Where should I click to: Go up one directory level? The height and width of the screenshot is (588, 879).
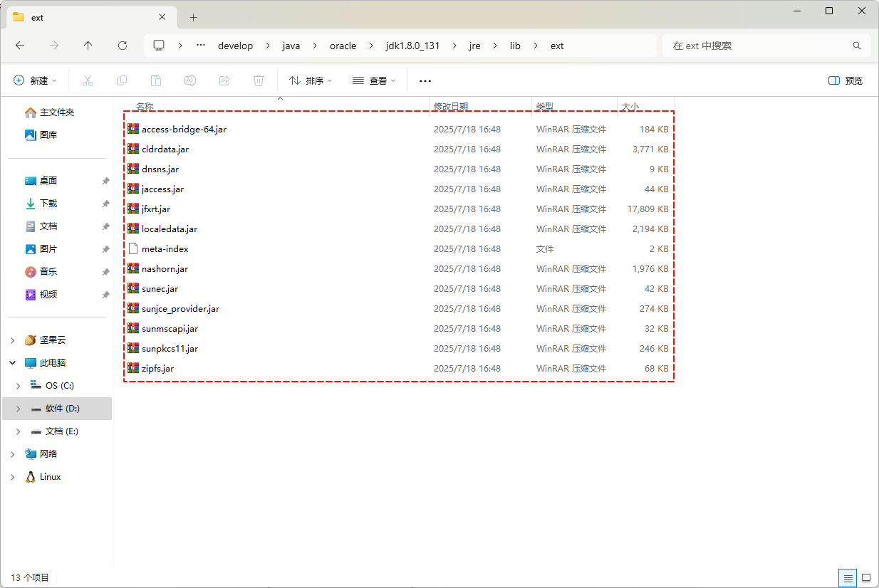click(x=88, y=46)
